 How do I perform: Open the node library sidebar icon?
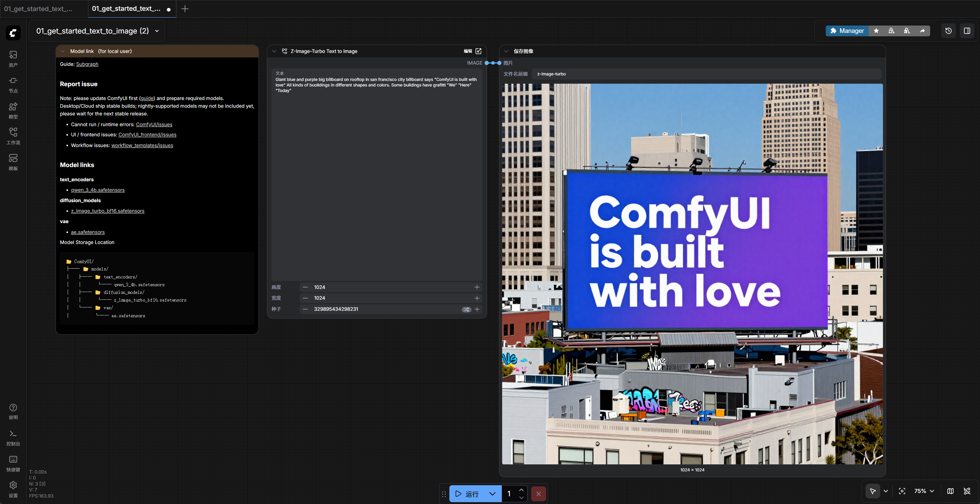pos(13,84)
